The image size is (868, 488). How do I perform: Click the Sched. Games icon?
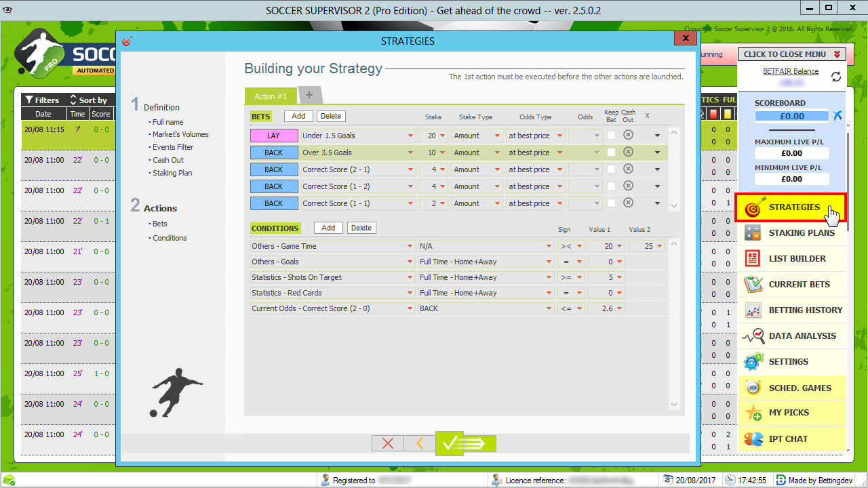coord(753,388)
